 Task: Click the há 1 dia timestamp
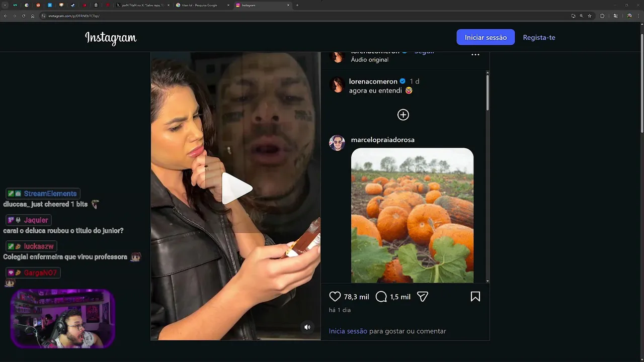pyautogui.click(x=340, y=310)
